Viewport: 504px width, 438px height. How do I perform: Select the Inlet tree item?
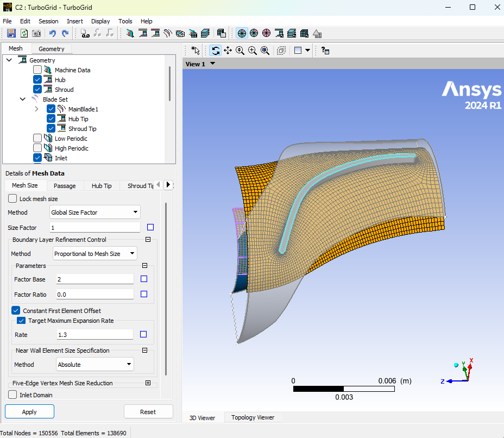tap(61, 158)
